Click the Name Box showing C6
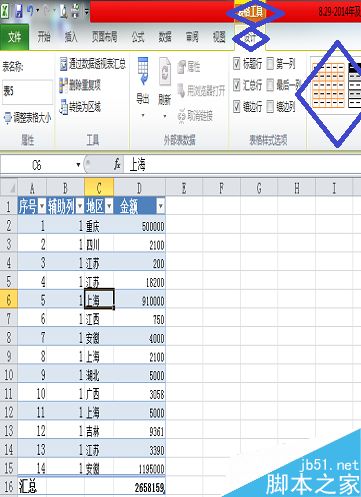Image resolution: width=361 pixels, height=497 pixels. coord(37,165)
